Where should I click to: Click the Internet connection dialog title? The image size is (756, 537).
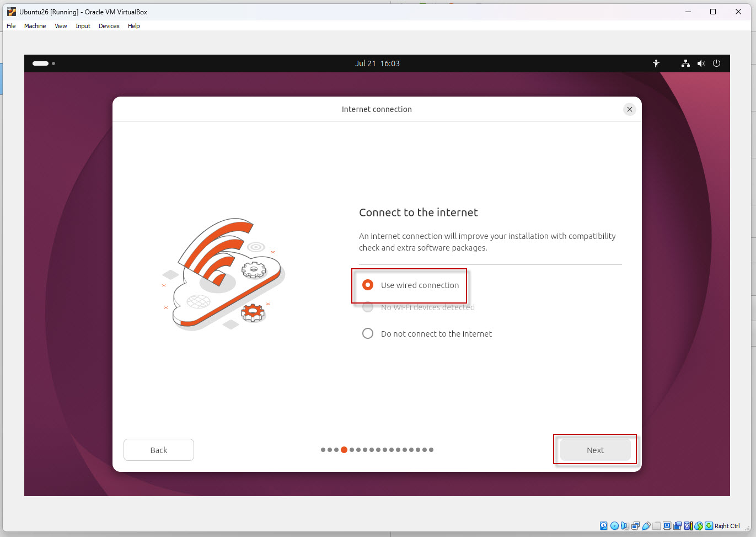[377, 109]
